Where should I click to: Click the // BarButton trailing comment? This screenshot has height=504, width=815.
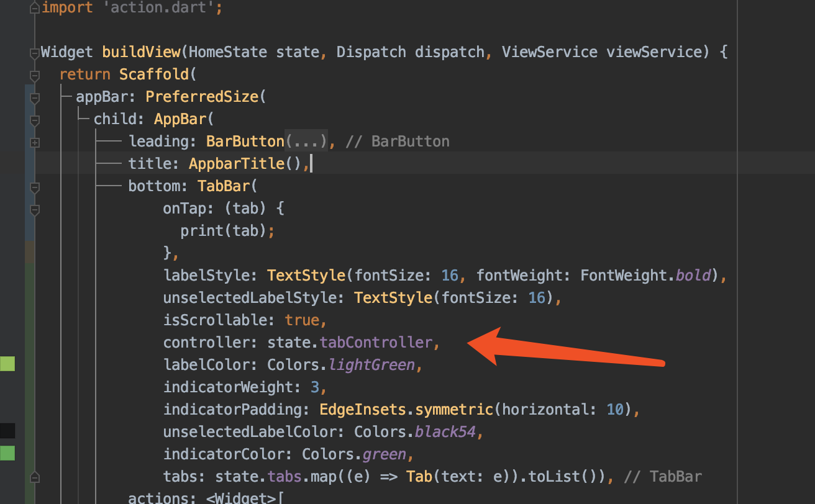398,141
